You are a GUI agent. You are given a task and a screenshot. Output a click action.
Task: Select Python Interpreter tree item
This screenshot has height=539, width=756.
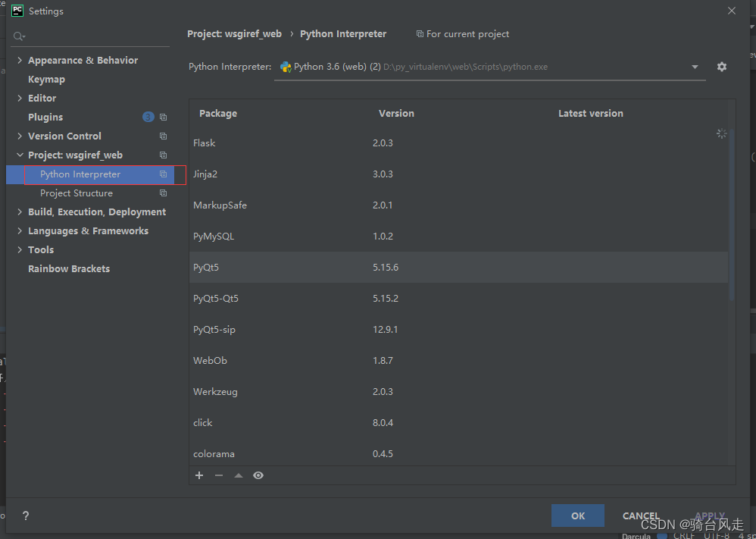tap(90, 174)
